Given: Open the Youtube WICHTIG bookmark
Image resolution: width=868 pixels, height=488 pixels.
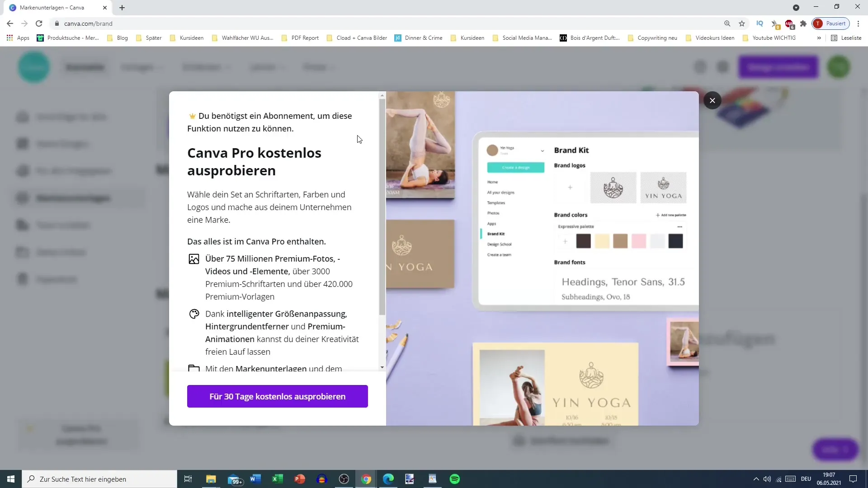Looking at the screenshot, I should (769, 38).
